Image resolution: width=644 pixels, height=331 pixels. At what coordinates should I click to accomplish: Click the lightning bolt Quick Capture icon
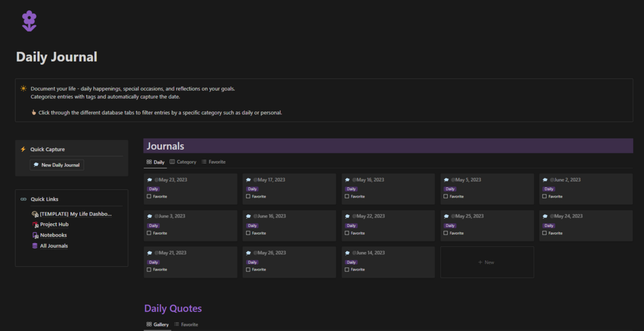(x=23, y=149)
